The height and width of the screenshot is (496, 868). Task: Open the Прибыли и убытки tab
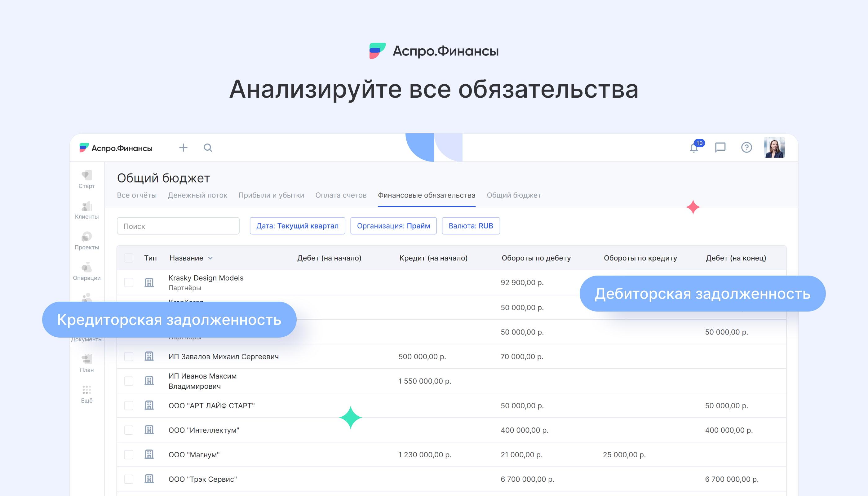(271, 195)
